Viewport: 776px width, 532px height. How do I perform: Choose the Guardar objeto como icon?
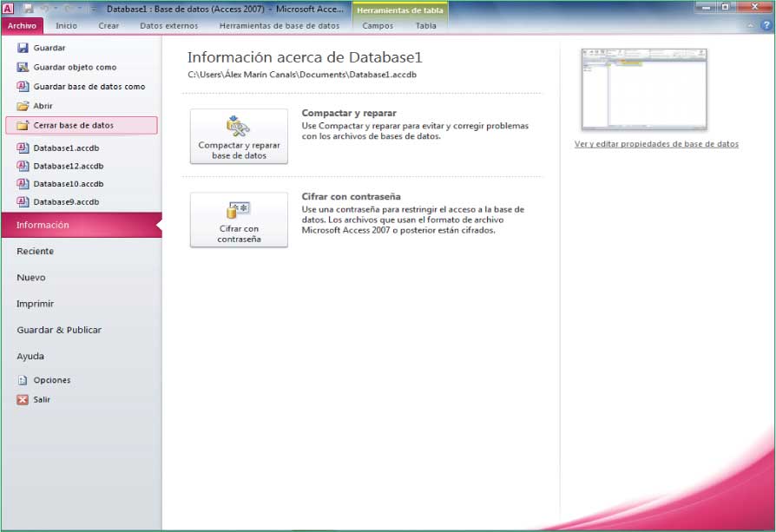[x=23, y=68]
